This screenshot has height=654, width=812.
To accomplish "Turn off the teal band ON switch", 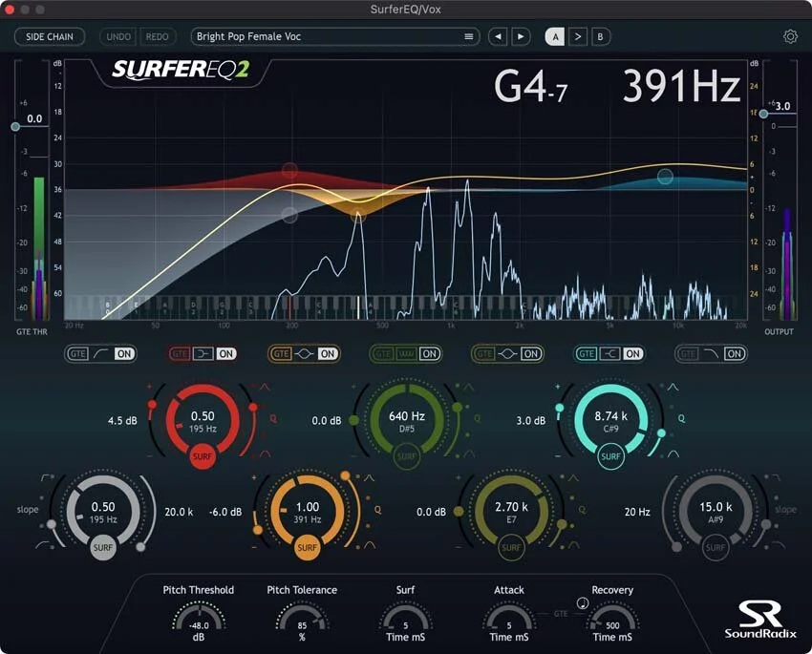I will [632, 354].
